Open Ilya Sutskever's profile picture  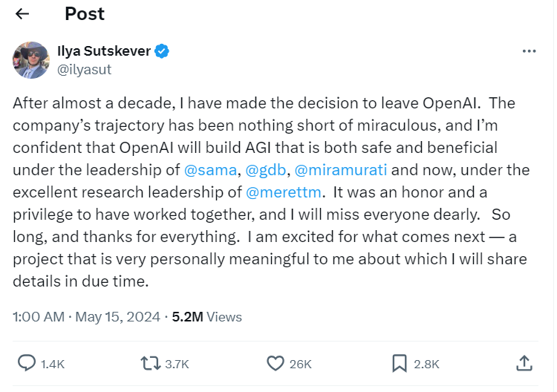pos(31,60)
